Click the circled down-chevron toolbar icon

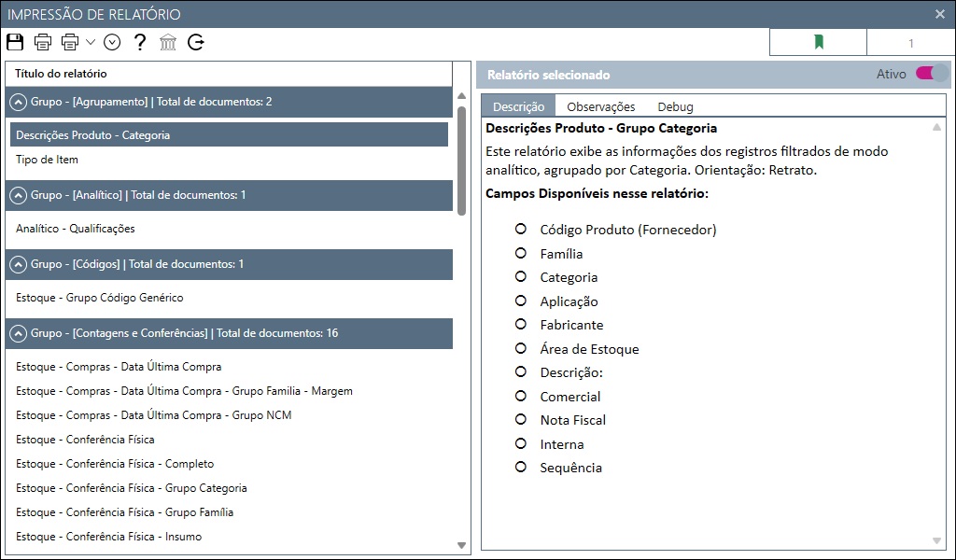point(112,42)
